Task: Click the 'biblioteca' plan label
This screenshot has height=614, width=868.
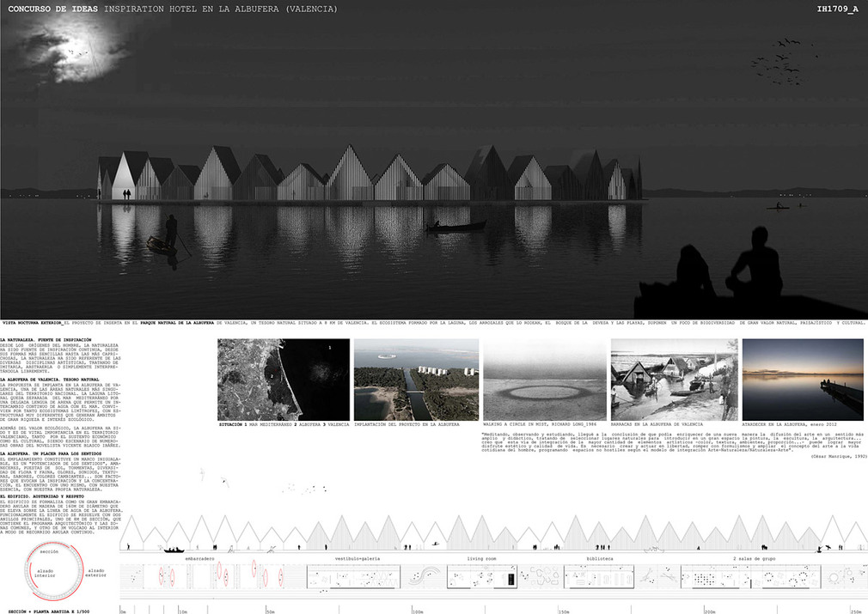Action: point(600,559)
